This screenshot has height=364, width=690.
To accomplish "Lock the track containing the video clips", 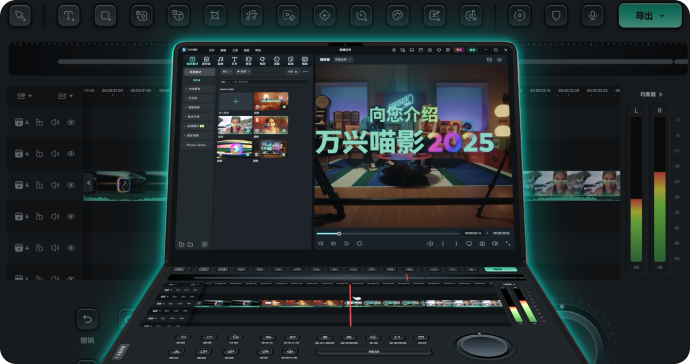I will 39,185.
